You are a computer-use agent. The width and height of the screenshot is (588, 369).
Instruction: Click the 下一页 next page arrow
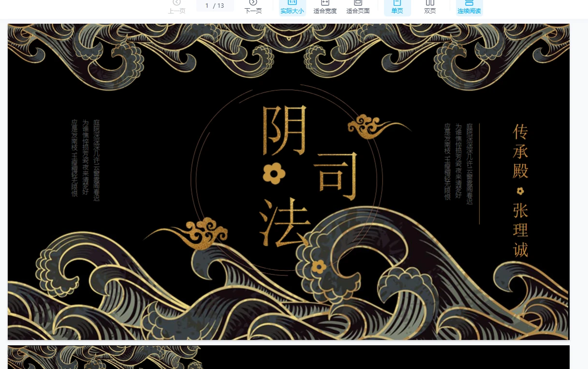pos(253,3)
